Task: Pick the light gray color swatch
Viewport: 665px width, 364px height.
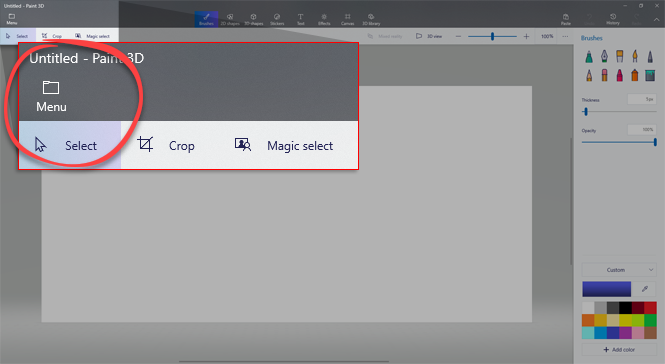Action: [601, 308]
